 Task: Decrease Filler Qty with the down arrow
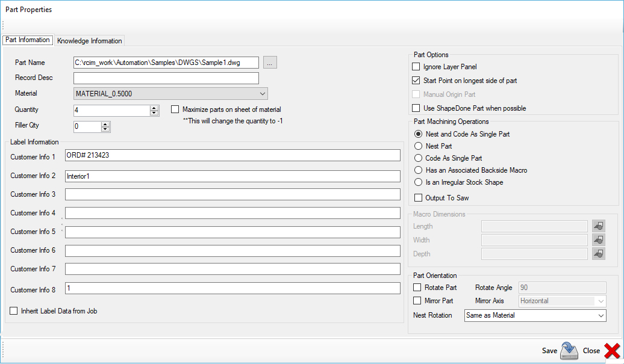(x=106, y=129)
